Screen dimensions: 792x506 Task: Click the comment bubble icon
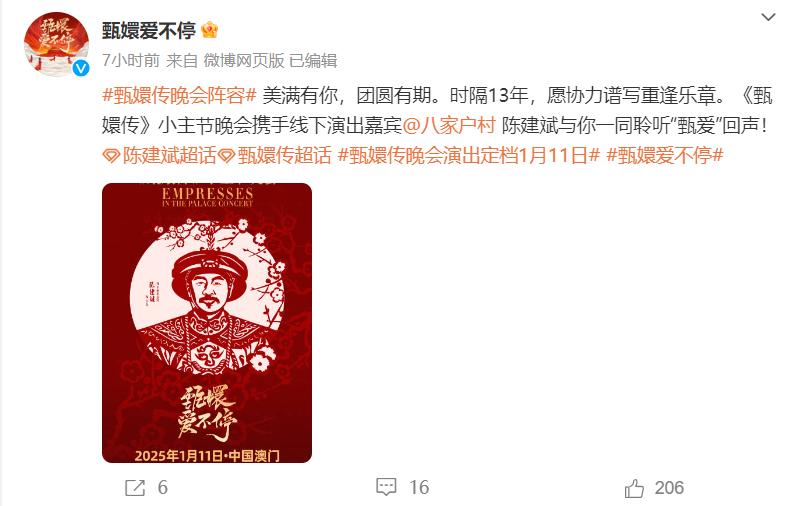pyautogui.click(x=386, y=487)
